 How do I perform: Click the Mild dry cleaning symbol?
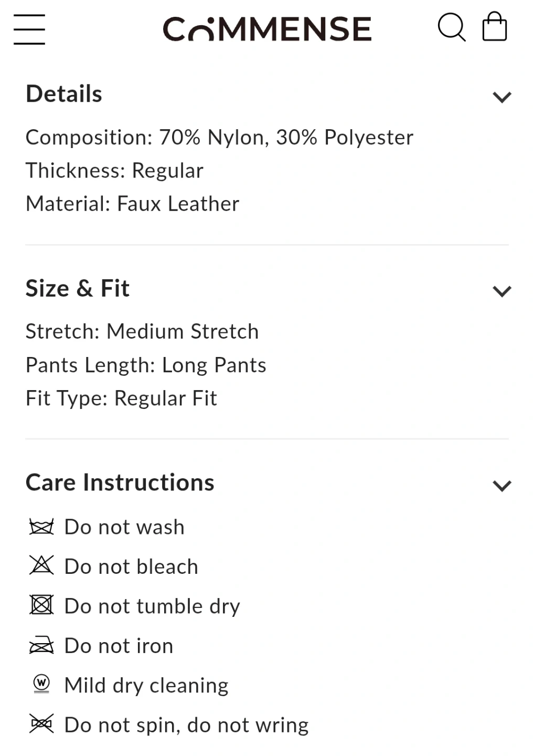coord(41,684)
